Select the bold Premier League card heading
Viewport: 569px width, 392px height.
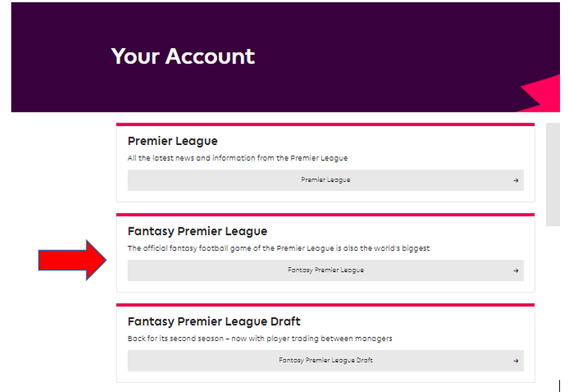(173, 141)
